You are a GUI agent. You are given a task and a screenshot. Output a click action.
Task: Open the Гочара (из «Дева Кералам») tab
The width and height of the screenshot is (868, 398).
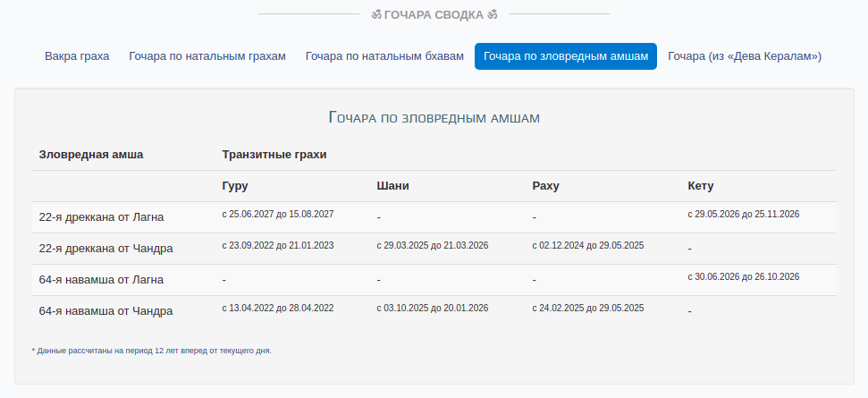pos(745,56)
